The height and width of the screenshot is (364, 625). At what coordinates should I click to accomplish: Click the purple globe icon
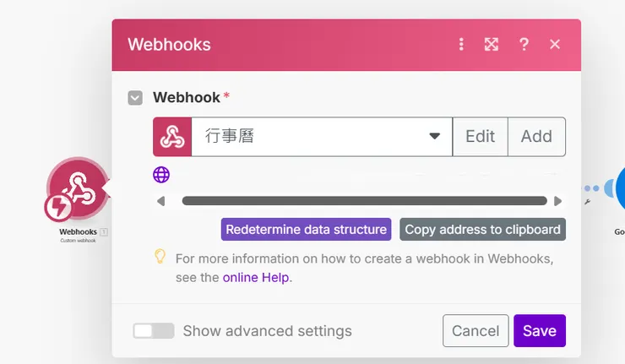pyautogui.click(x=161, y=175)
